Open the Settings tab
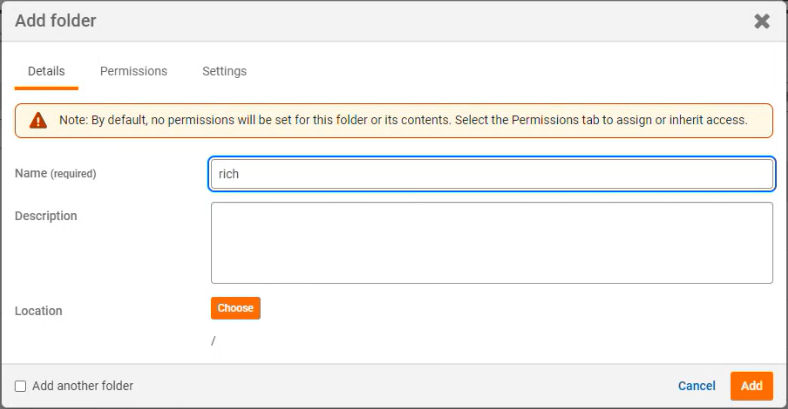This screenshot has width=788, height=409. coord(224,71)
